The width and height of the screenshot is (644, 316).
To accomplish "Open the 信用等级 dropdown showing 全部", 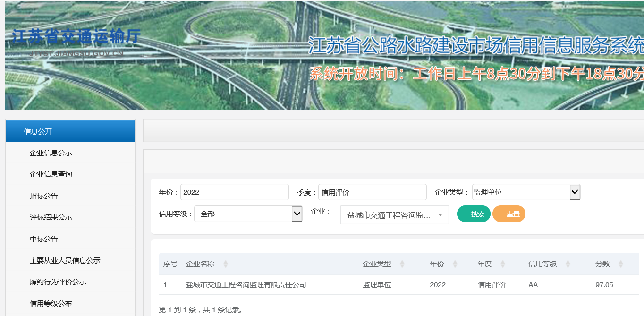I will [x=297, y=214].
